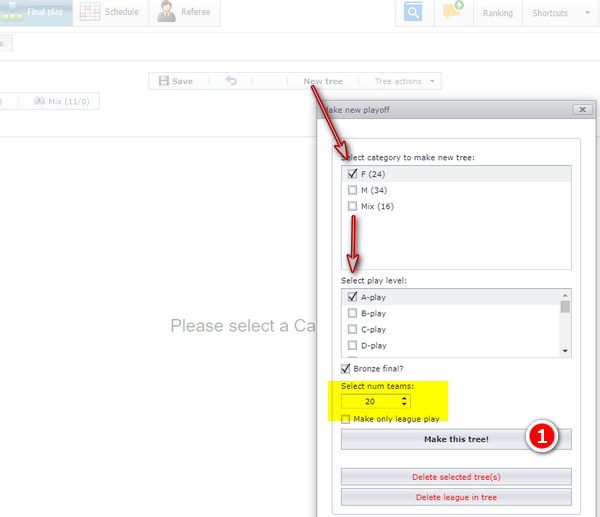Click the Make this tree! button
This screenshot has height=517, width=600.
point(456,439)
